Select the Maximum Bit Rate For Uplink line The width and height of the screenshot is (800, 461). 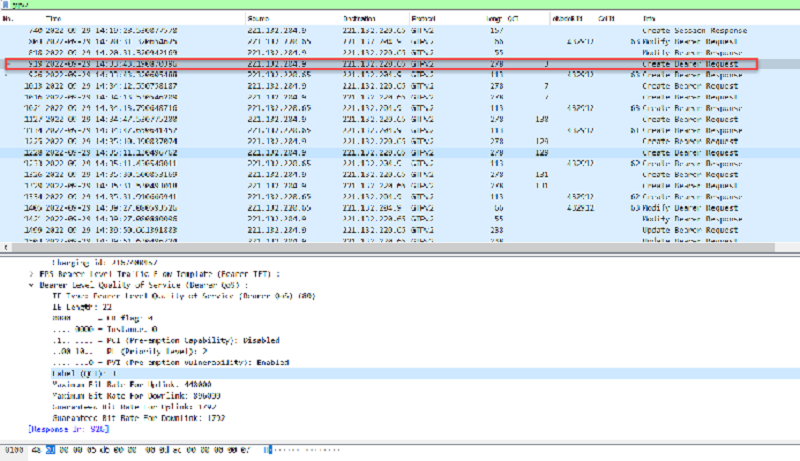[x=132, y=385]
